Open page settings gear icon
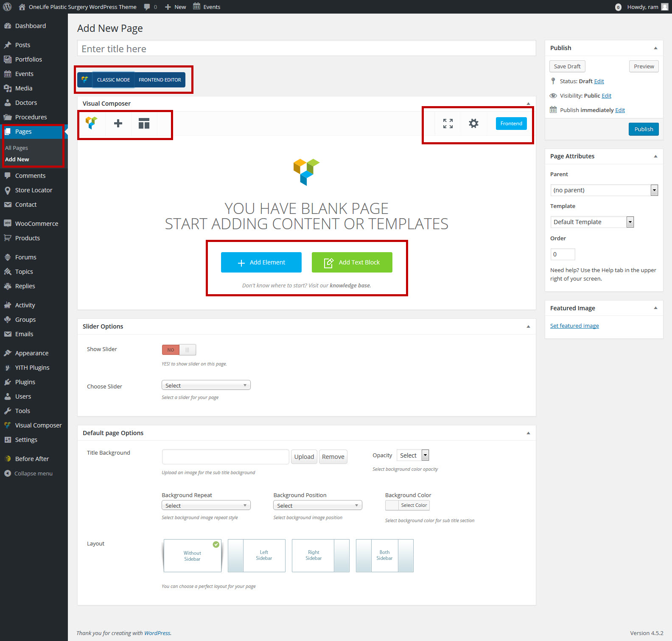This screenshot has height=641, width=672. pos(473,124)
